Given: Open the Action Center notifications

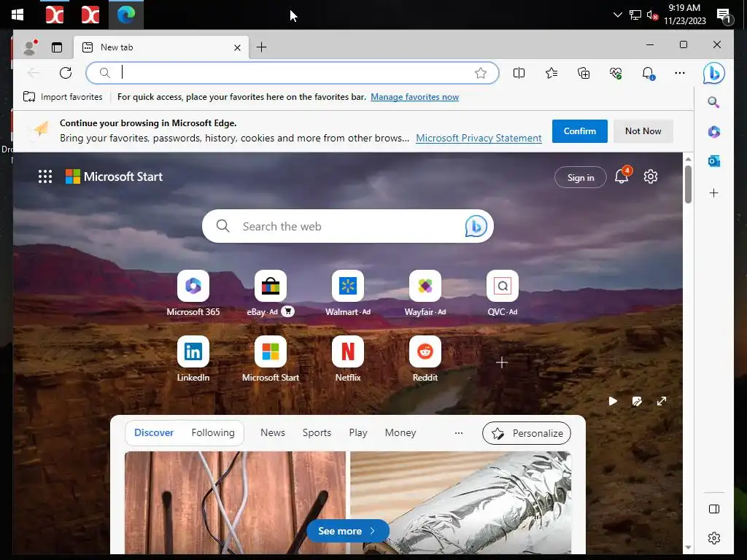Looking at the screenshot, I should coord(724,15).
